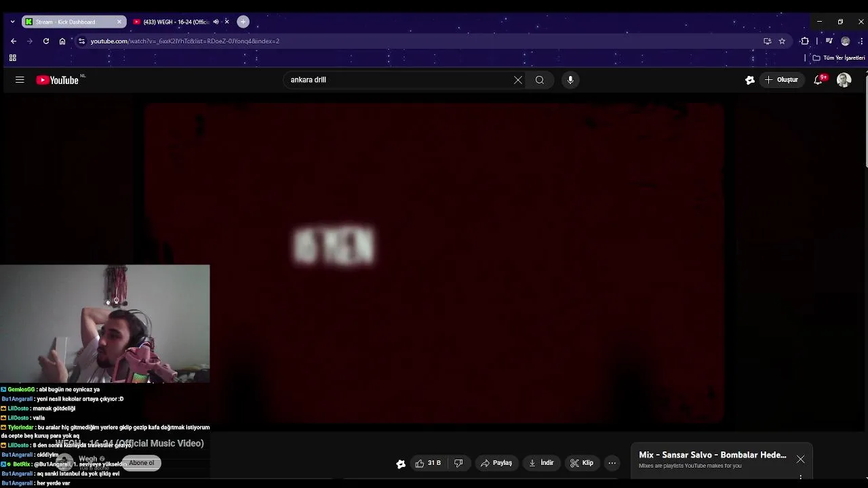Select the 'her yerde var' chat line
The width and height of the screenshot is (868, 488).
coord(35,483)
